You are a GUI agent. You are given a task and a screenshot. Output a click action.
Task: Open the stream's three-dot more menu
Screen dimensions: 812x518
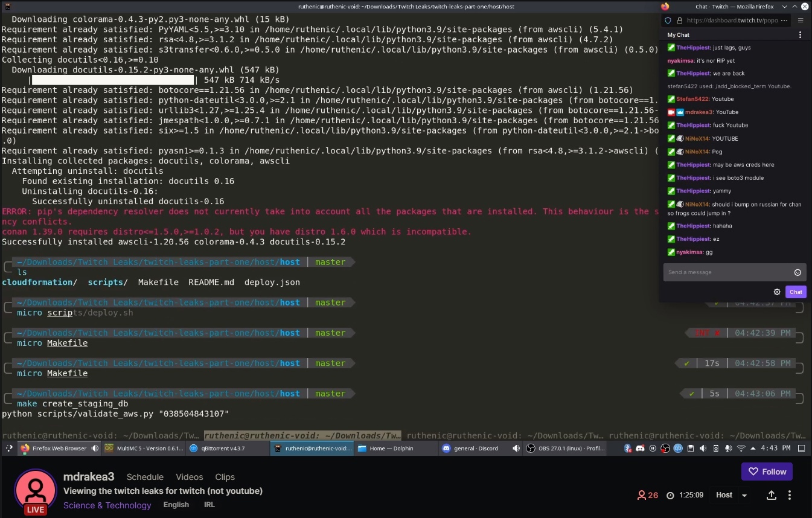[790, 495]
